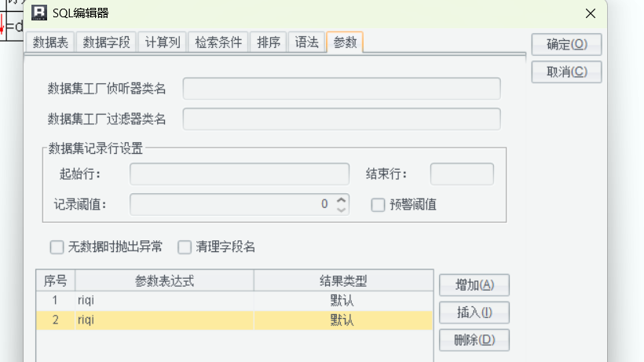Decrease 记录阈值 with down arrow

coord(341,209)
